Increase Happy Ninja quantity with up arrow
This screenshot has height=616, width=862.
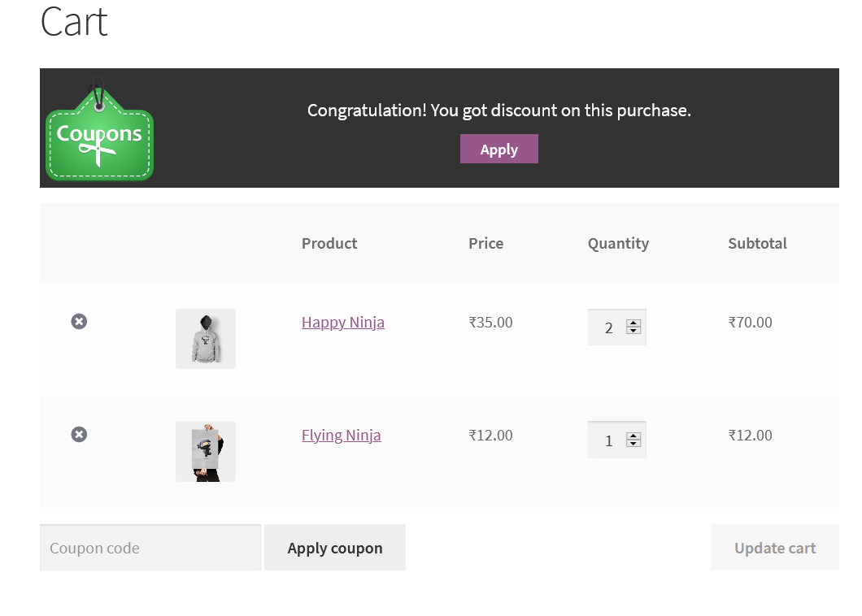tap(633, 322)
